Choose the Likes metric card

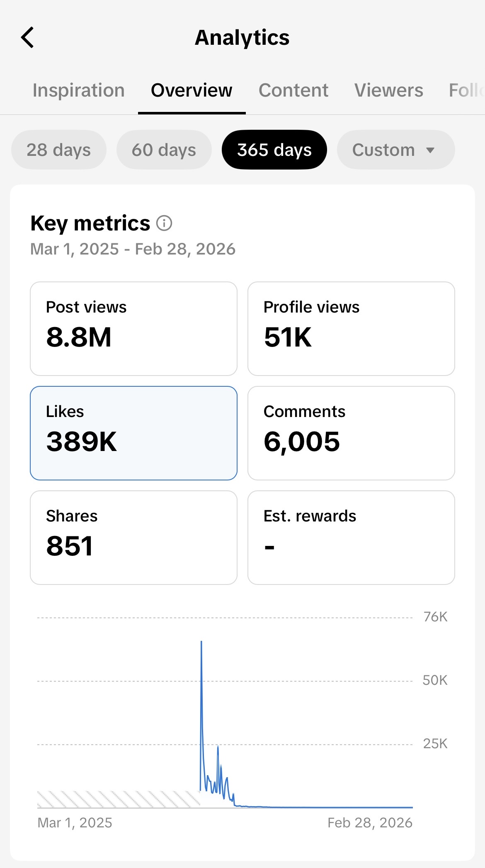coord(133,433)
